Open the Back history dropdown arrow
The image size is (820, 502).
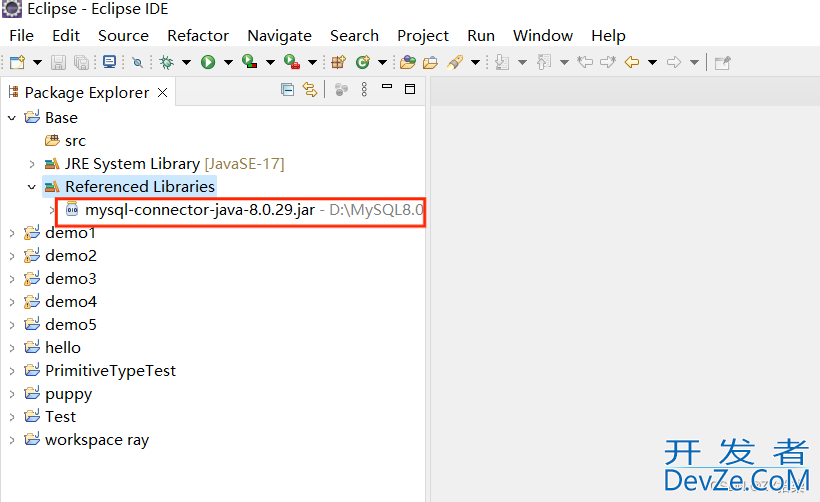tap(653, 63)
